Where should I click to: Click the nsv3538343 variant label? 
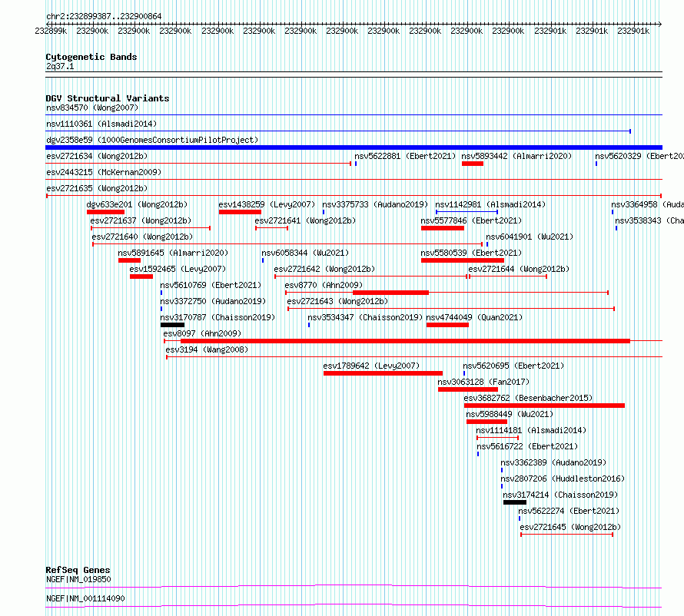tap(649, 220)
